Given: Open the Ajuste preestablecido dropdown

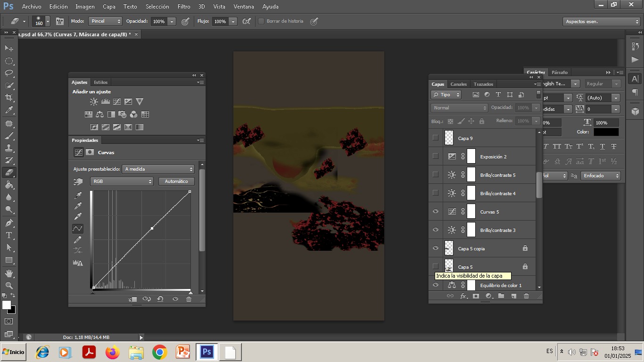Looking at the screenshot, I should [x=158, y=169].
